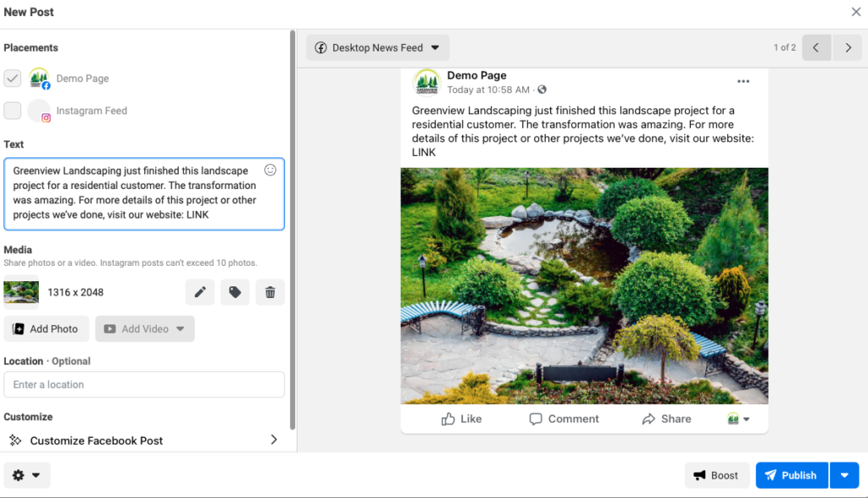The width and height of the screenshot is (868, 498).
Task: Click the Demo Page avatar in the preview
Action: tap(427, 82)
